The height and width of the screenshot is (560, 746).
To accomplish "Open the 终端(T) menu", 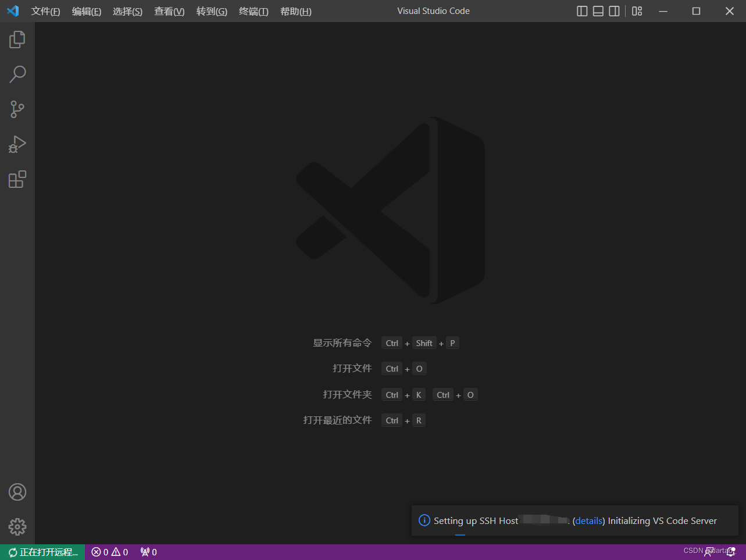I will tap(254, 12).
